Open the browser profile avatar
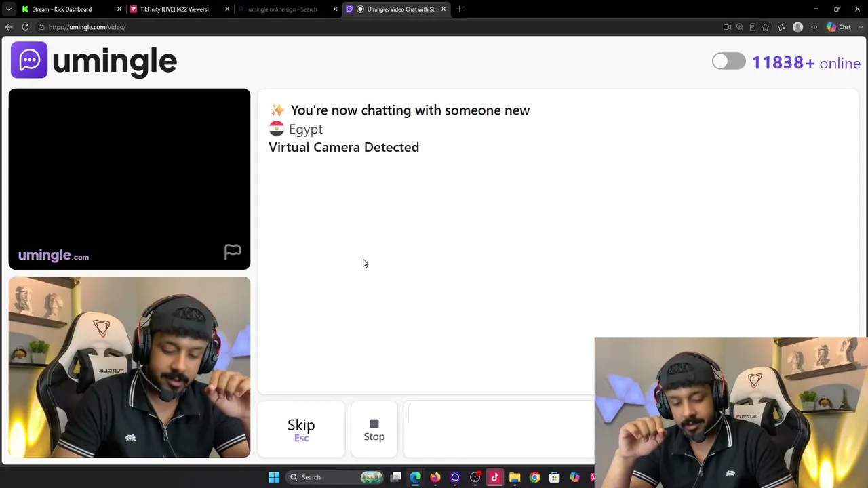The width and height of the screenshot is (868, 488). tap(798, 27)
